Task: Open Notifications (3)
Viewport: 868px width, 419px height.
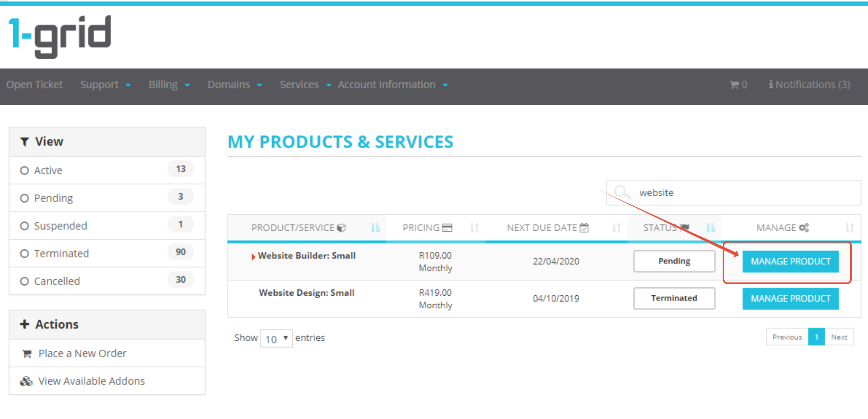Action: coord(809,85)
